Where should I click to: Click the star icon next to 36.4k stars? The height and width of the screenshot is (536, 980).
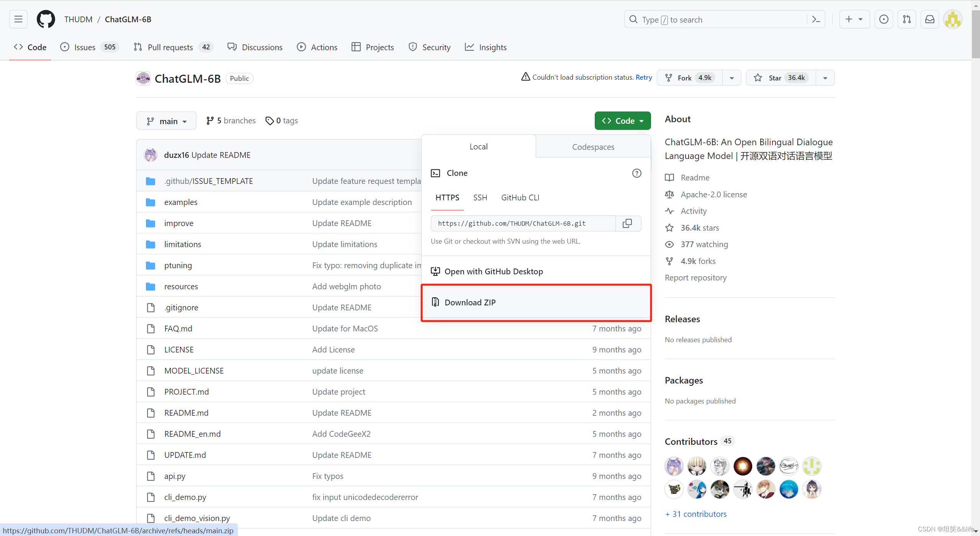[x=669, y=228]
